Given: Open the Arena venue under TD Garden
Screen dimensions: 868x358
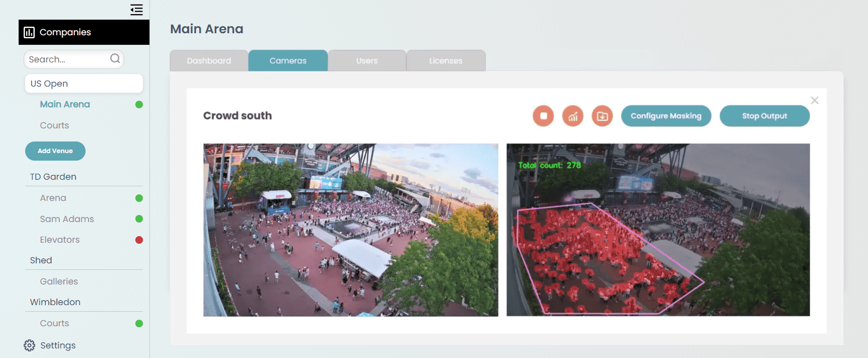Looking at the screenshot, I should click(53, 198).
